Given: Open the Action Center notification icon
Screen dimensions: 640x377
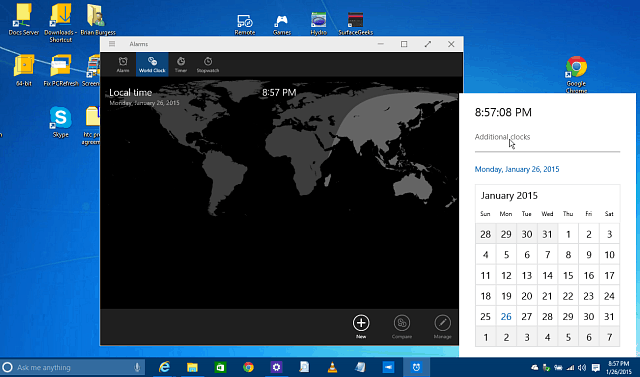Looking at the screenshot, I should [596, 368].
